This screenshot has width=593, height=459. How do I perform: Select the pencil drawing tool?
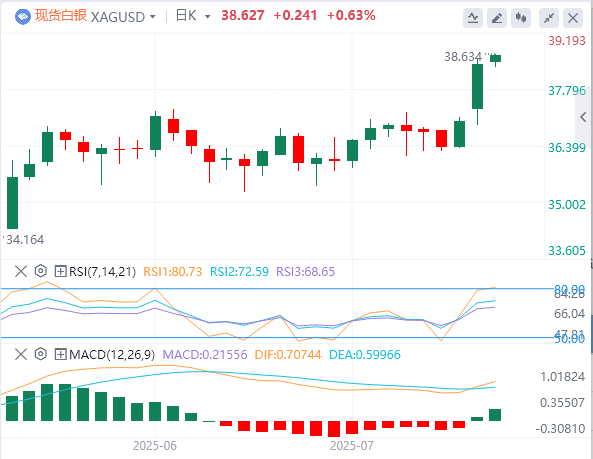click(497, 18)
